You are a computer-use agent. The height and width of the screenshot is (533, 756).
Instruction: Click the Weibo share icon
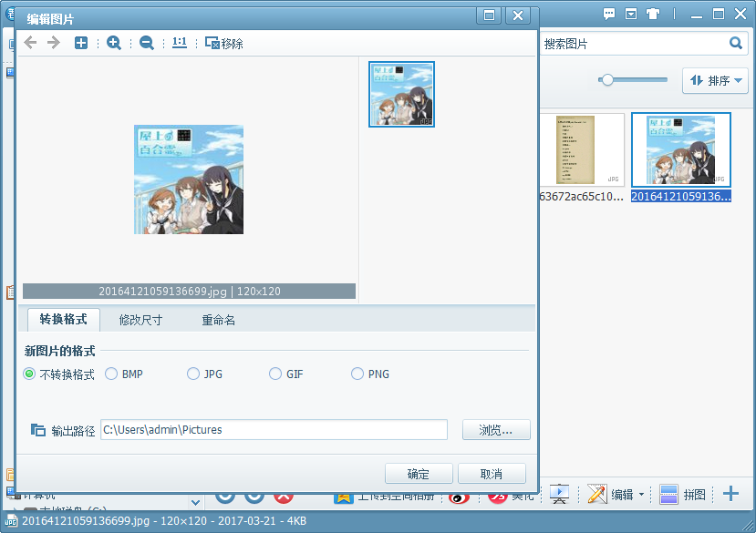459,496
